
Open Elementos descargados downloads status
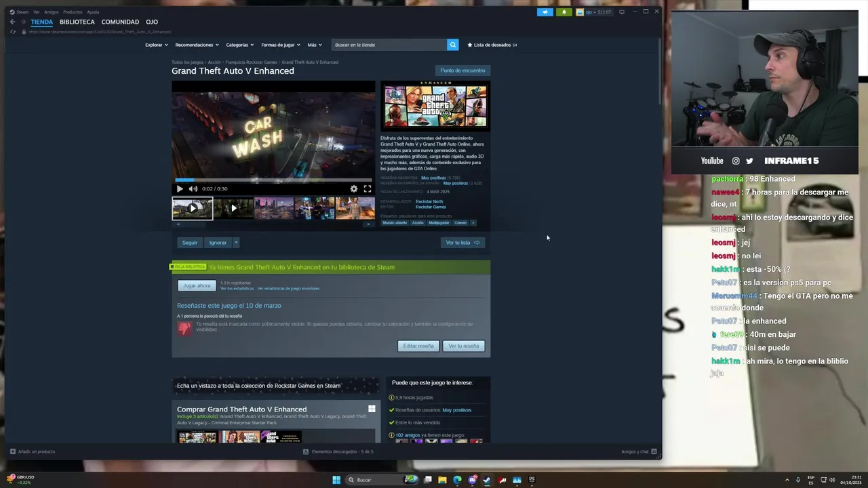coord(338,451)
